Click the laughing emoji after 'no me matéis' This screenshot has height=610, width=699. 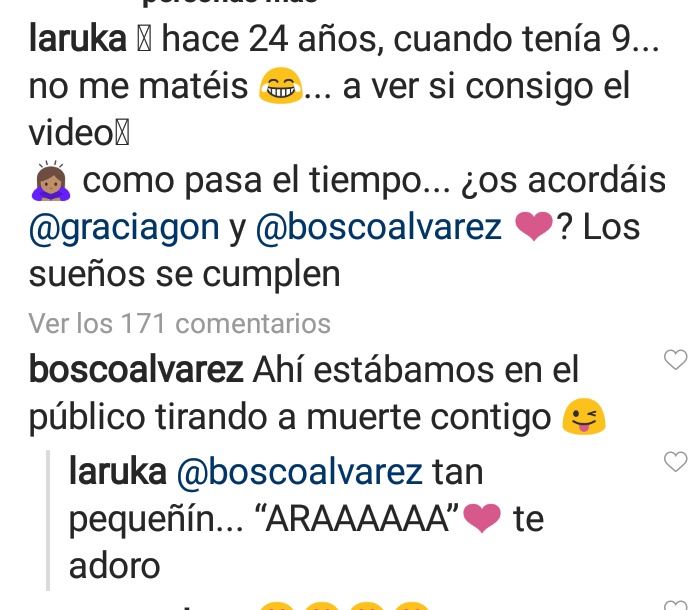pyautogui.click(x=280, y=86)
